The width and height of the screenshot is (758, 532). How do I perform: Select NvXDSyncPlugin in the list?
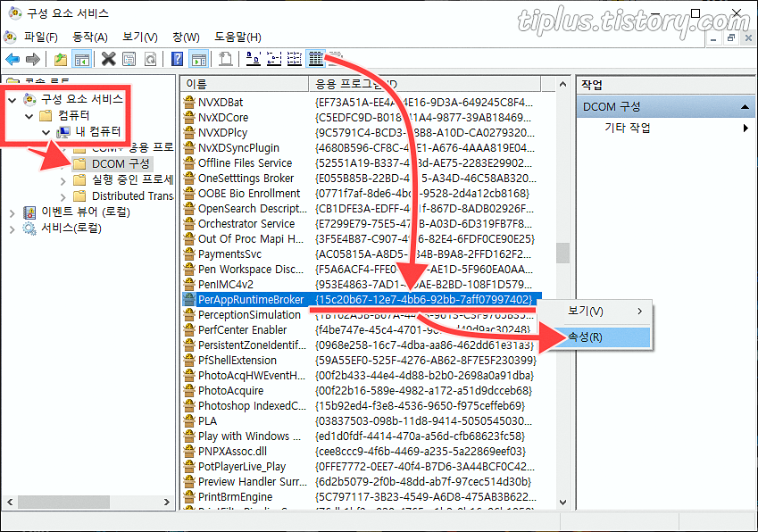(x=238, y=148)
